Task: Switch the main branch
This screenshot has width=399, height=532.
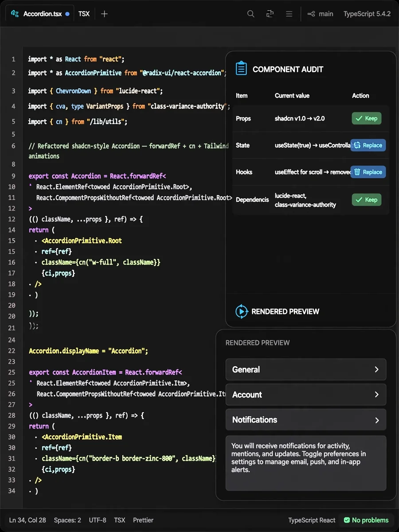Action: point(326,14)
